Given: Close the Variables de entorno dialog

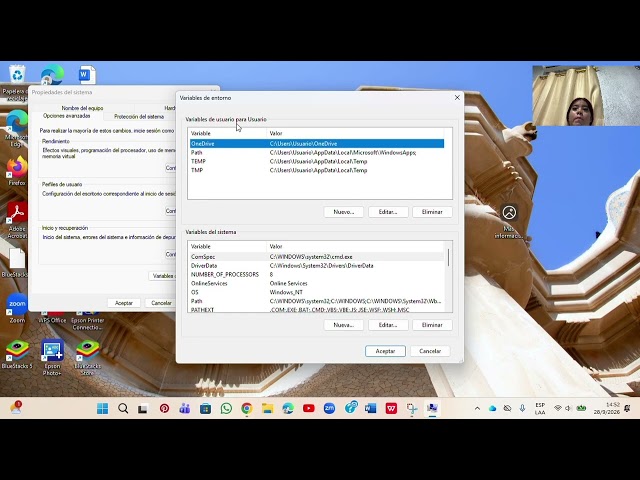Looking at the screenshot, I should click(x=457, y=98).
